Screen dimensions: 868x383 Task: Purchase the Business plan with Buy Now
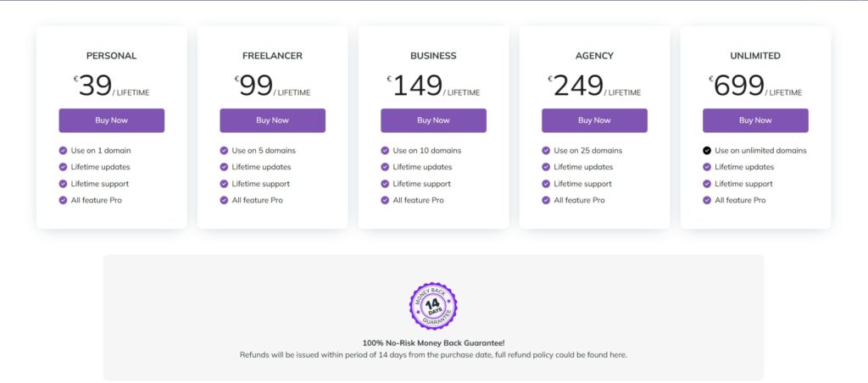pos(433,120)
